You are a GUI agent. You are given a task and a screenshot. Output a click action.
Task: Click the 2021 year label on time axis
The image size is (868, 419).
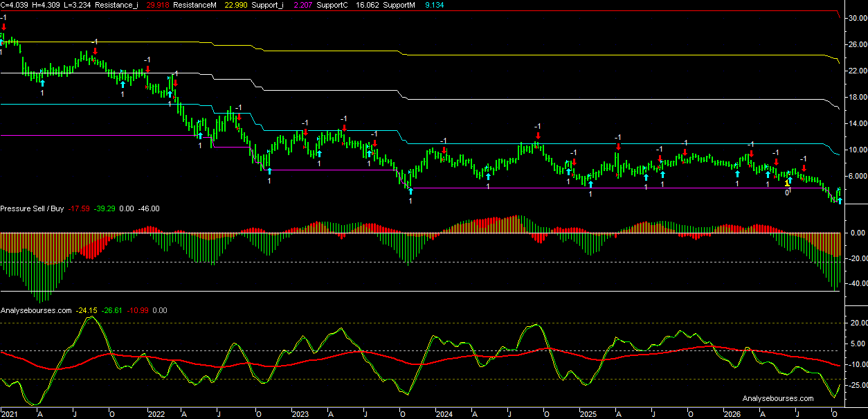[10, 413]
